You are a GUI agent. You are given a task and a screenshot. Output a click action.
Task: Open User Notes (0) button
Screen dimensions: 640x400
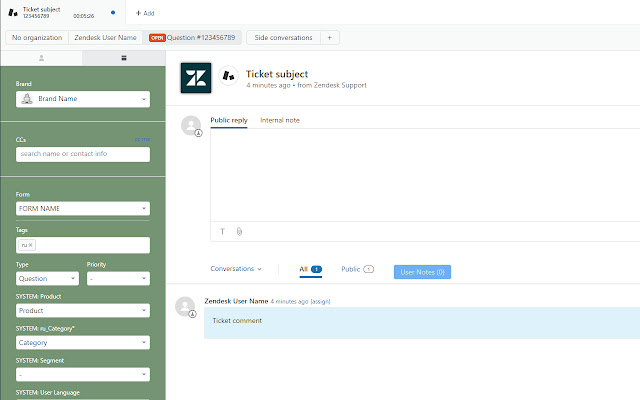pyautogui.click(x=422, y=272)
